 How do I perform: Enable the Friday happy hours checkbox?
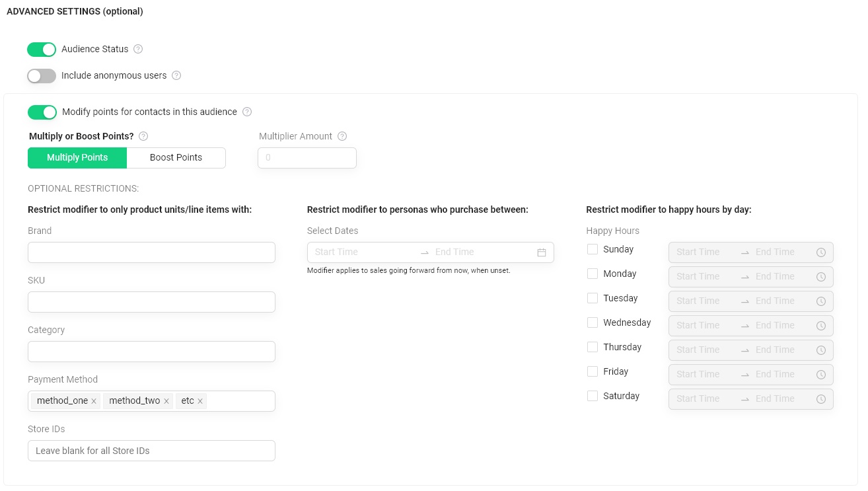pyautogui.click(x=593, y=371)
